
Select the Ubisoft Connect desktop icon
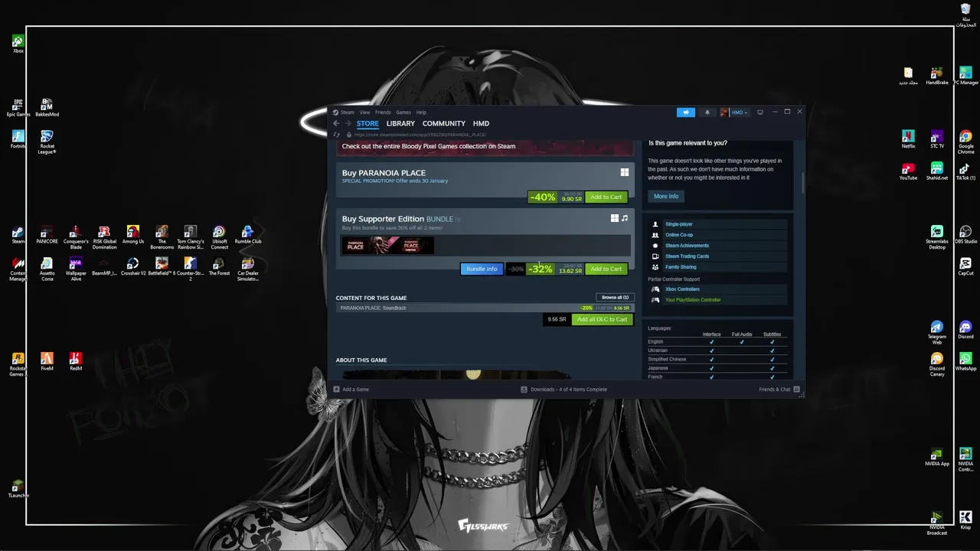click(x=219, y=237)
